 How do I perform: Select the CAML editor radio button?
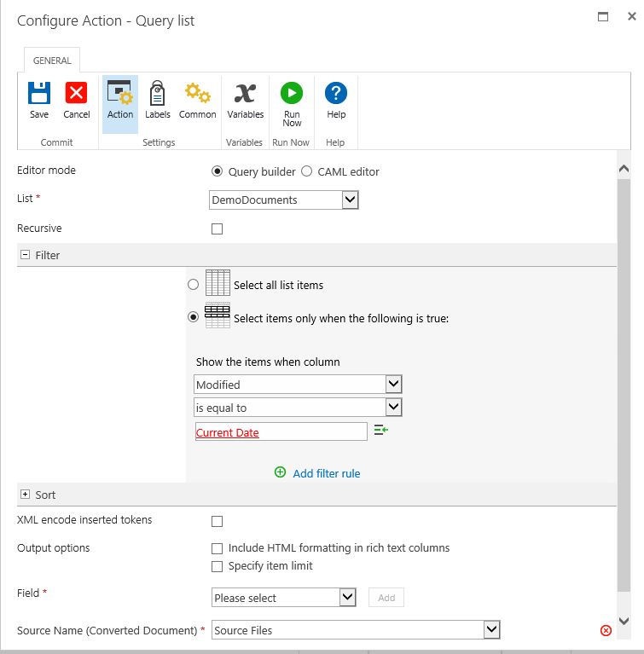(x=307, y=171)
